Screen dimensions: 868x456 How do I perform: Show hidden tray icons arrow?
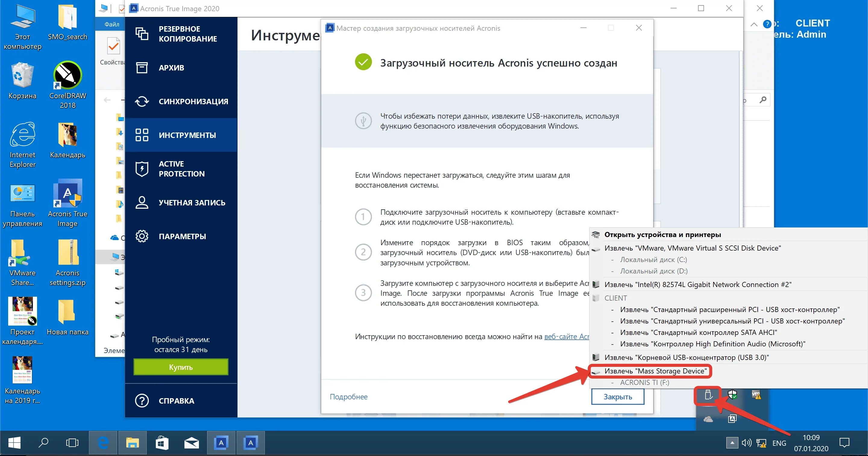coord(732,442)
